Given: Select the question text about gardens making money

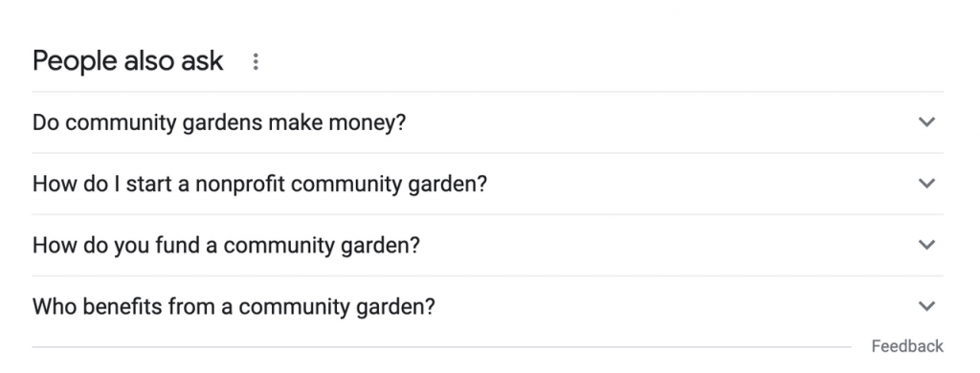Looking at the screenshot, I should click(x=219, y=122).
